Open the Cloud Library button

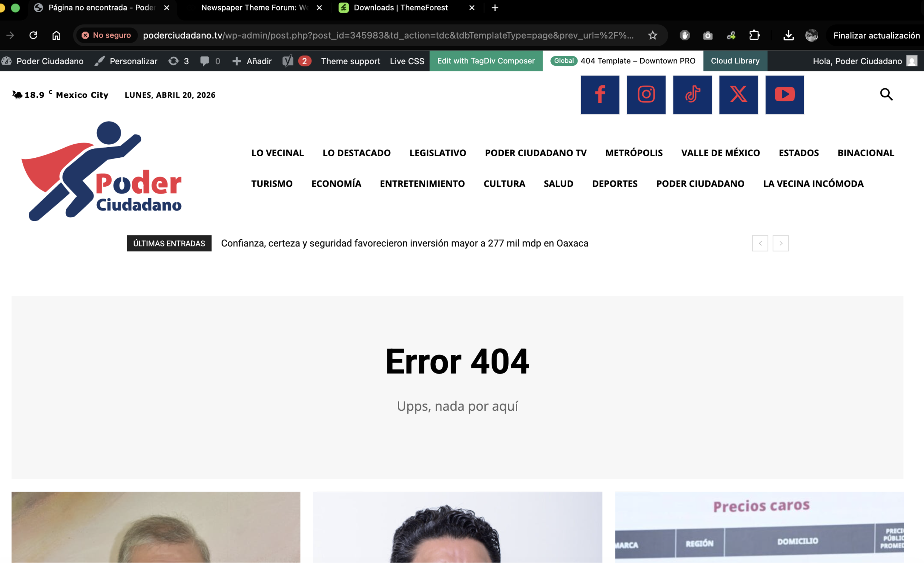pos(735,61)
